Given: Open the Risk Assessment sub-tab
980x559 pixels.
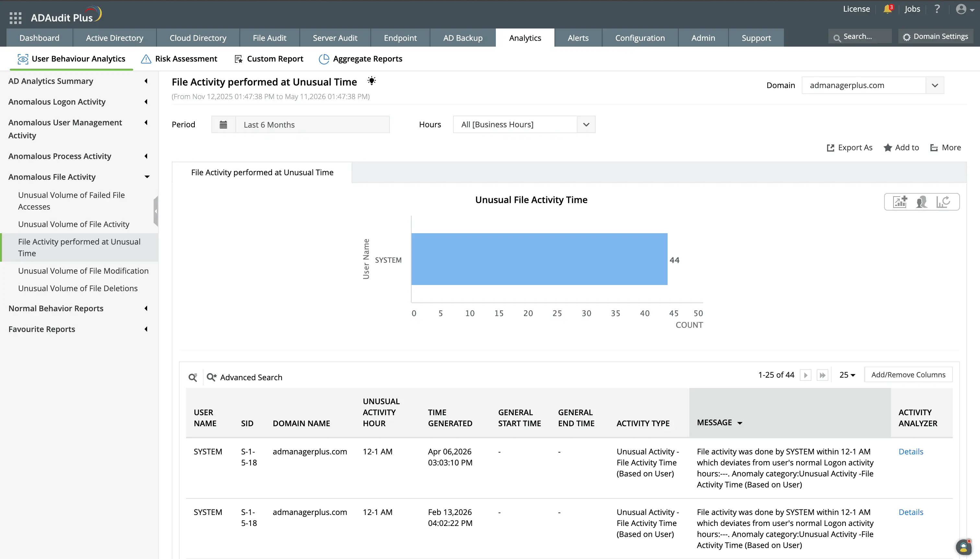Looking at the screenshot, I should click(179, 59).
